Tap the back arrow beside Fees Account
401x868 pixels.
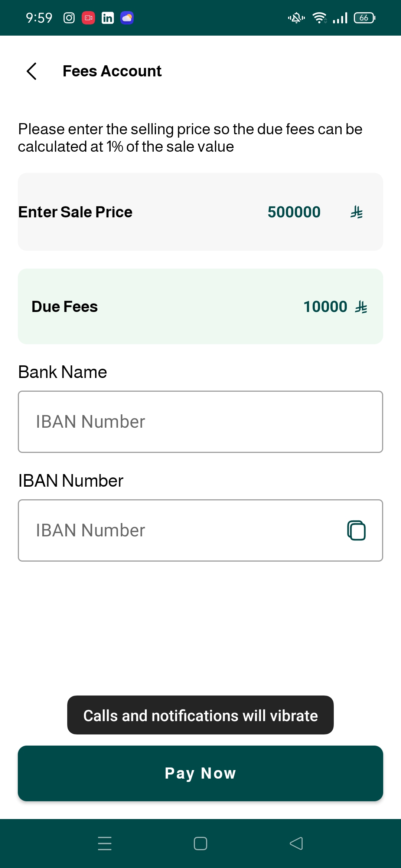click(x=32, y=71)
